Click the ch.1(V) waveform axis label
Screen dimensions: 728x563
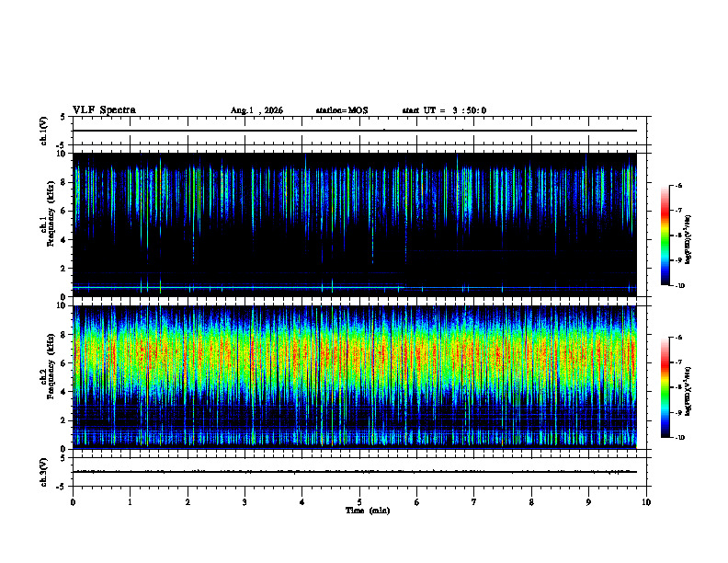[x=44, y=131]
